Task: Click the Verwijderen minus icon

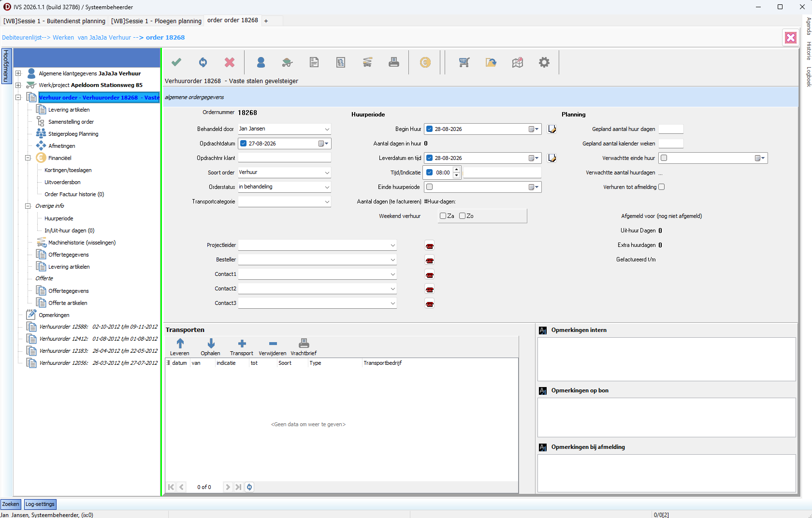Action: pos(273,344)
